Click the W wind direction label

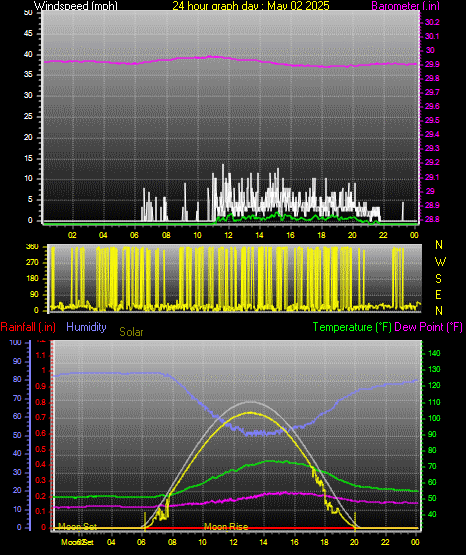tap(440, 262)
